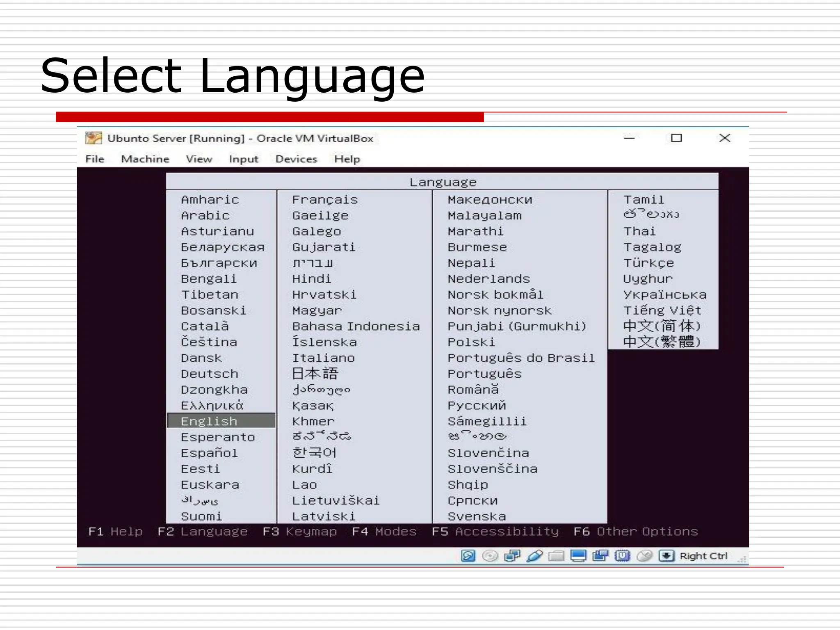Click the optical disc status icon

(x=490, y=556)
